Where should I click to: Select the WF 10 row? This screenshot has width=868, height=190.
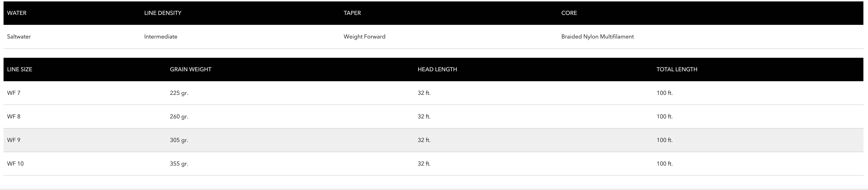(x=433, y=164)
